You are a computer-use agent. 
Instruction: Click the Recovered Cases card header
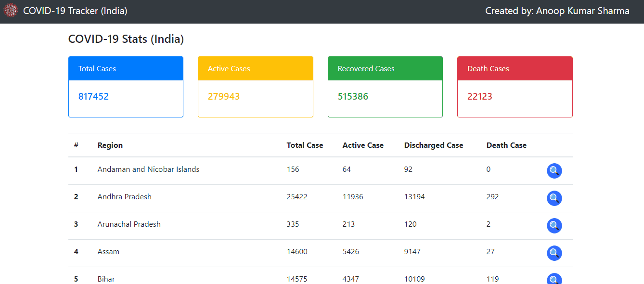(385, 68)
